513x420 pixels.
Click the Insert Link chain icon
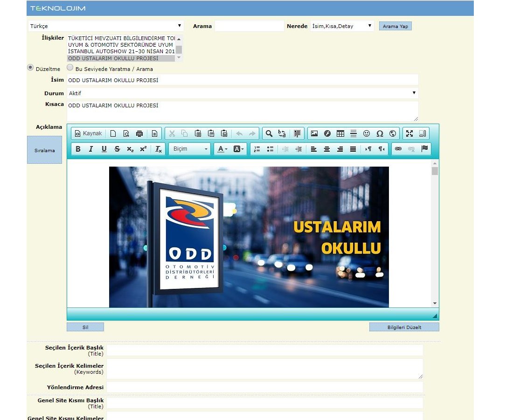coord(398,149)
